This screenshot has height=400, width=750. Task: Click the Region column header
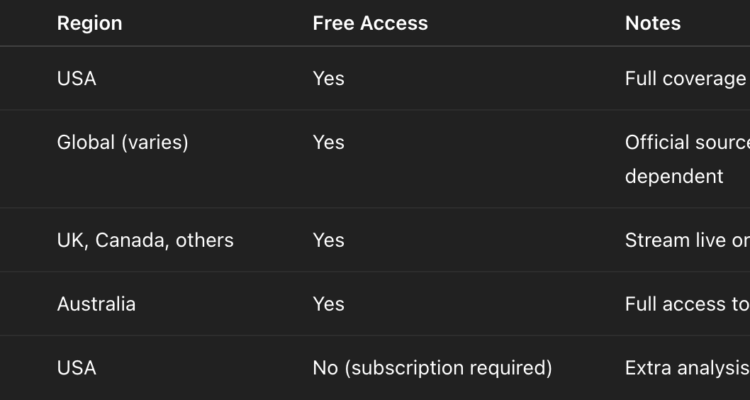[x=89, y=23]
